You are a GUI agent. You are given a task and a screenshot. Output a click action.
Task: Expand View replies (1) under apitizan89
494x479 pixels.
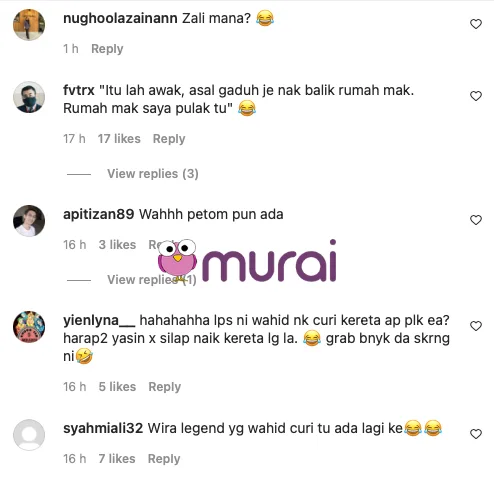(152, 280)
